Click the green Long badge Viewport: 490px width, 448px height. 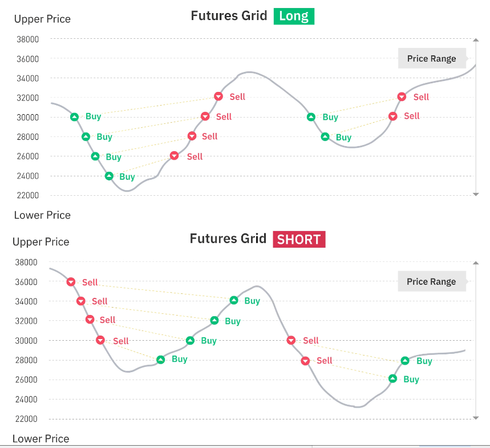294,16
